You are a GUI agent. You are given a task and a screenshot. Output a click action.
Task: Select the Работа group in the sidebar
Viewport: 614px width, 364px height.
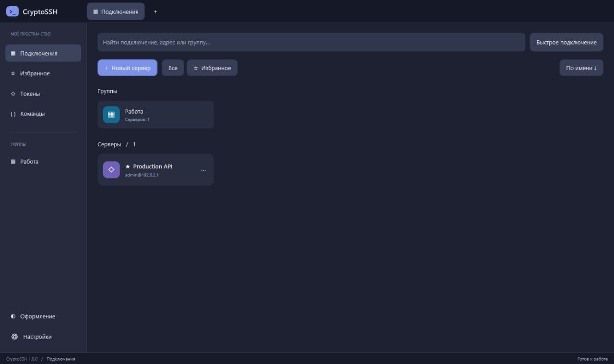[43, 162]
